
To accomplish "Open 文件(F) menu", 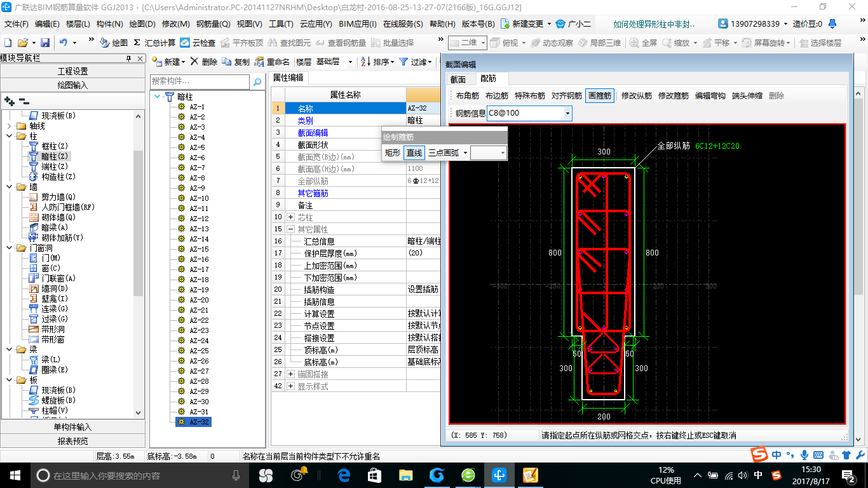I will (17, 24).
